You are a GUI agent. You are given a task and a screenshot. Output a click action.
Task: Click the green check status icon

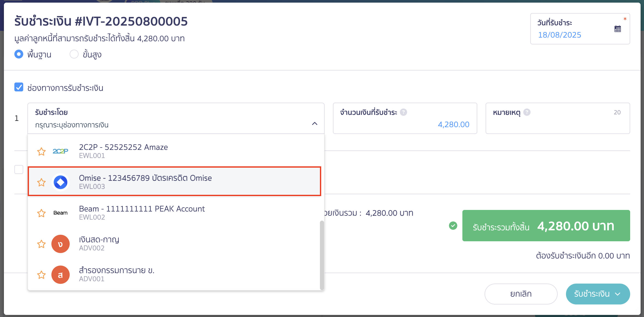click(x=453, y=226)
